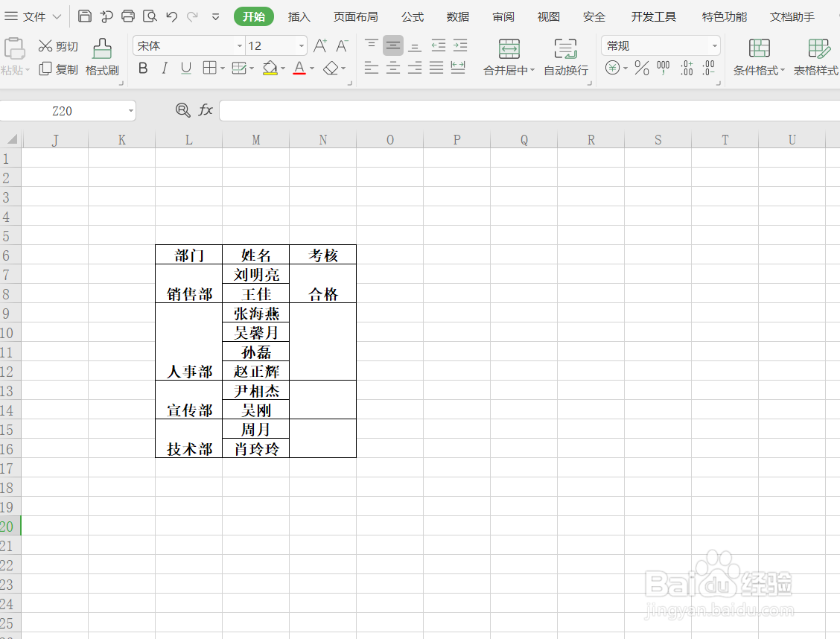Screen dimensions: 840x639
Task: Expand the quick access toolbar customize arrow
Action: tap(215, 16)
